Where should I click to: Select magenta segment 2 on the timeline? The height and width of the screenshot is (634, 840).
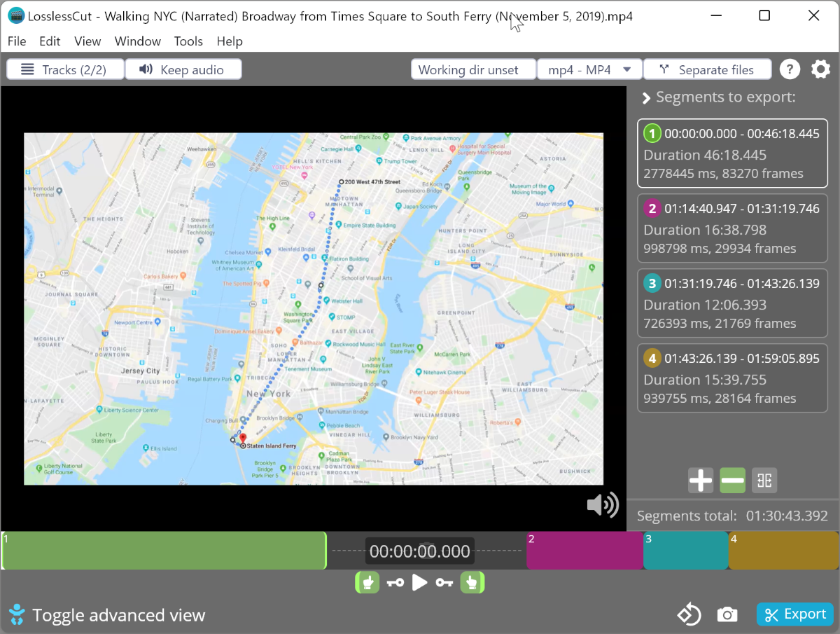click(584, 551)
